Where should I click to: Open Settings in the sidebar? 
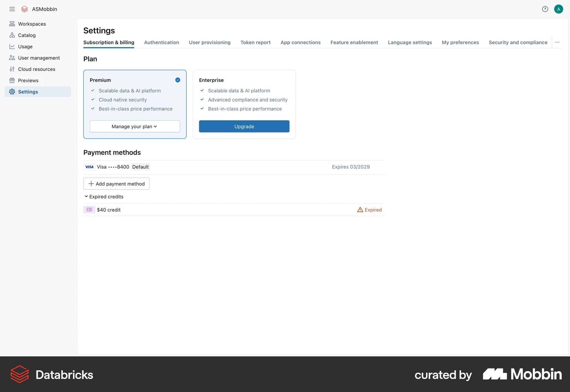pos(28,91)
